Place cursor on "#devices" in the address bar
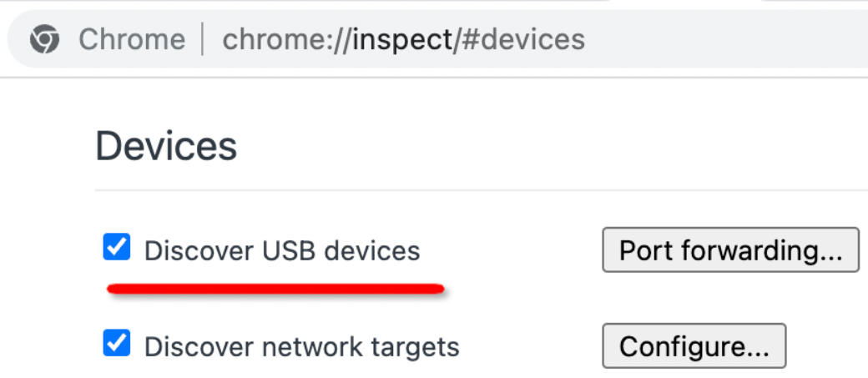868x378 pixels. (523, 40)
